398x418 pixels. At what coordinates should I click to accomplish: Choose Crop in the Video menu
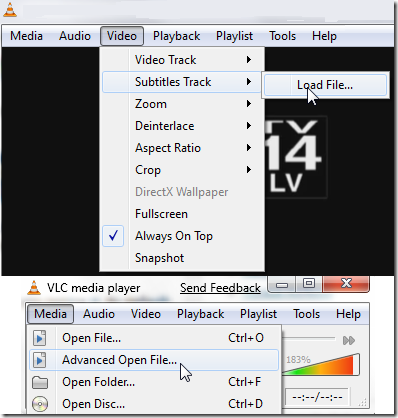tap(182, 170)
